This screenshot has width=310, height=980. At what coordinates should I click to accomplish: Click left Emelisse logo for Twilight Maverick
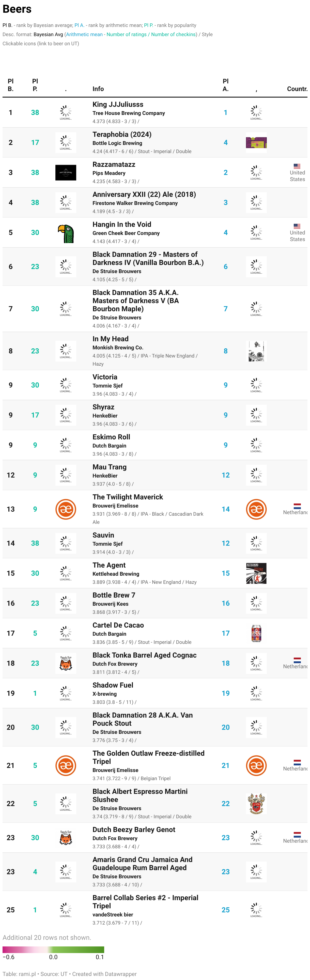click(x=66, y=509)
